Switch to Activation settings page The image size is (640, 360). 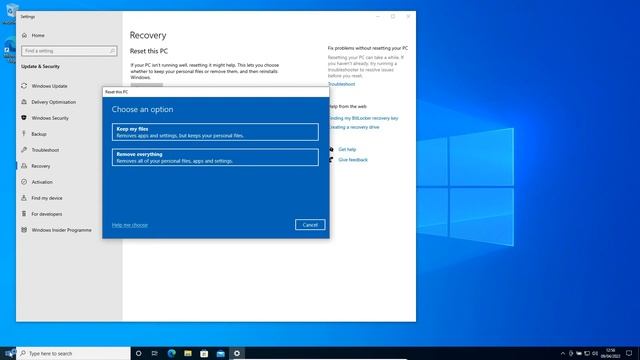pos(42,182)
